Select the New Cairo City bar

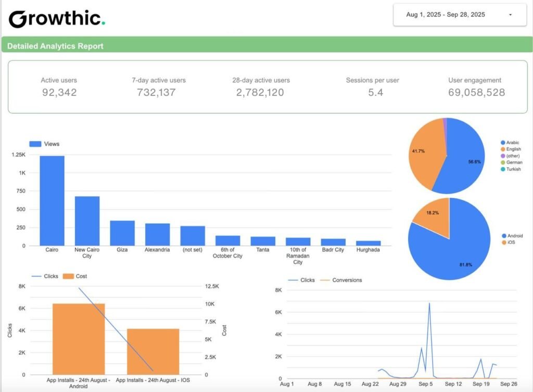87,221
